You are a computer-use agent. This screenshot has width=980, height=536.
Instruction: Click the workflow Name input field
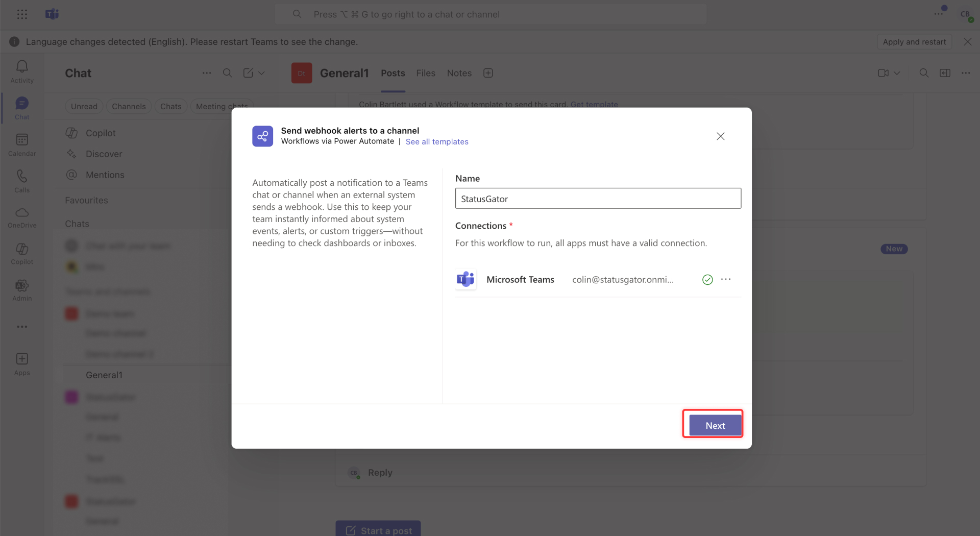tap(598, 198)
